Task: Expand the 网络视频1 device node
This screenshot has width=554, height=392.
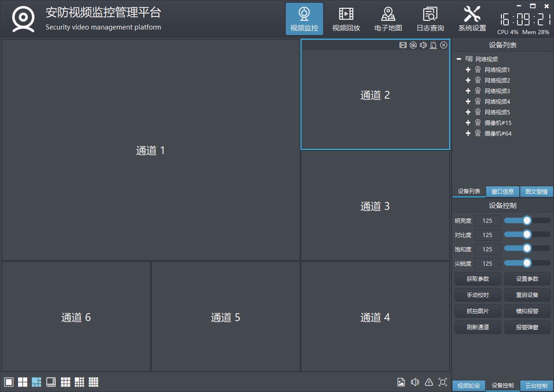Action: [x=468, y=70]
